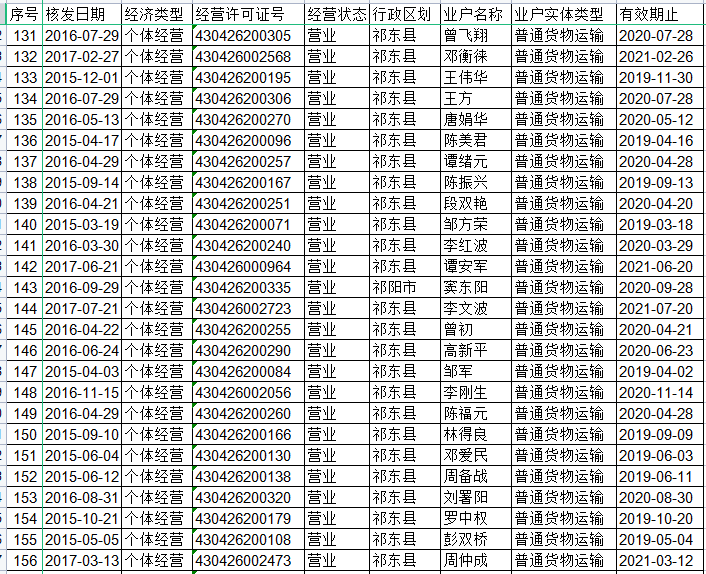Select license number 430426002568
This screenshot has width=706, height=574.
[x=243, y=56]
